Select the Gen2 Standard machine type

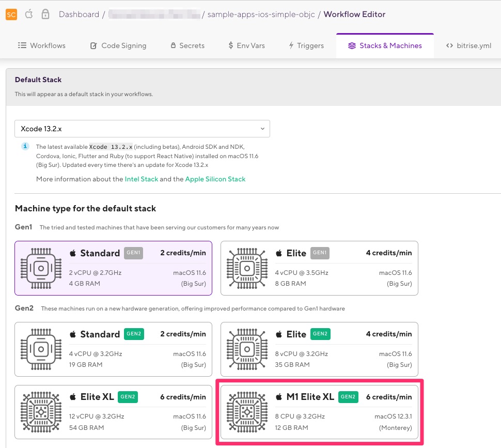coord(113,349)
